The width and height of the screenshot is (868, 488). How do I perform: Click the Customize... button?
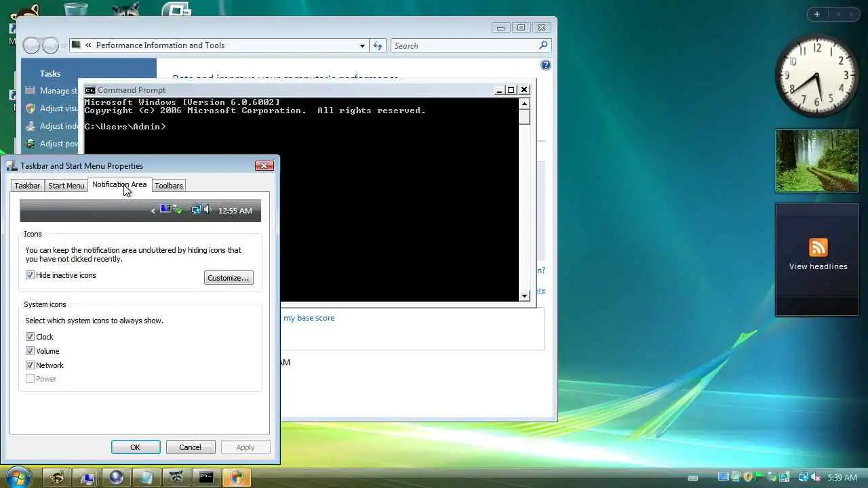(229, 278)
